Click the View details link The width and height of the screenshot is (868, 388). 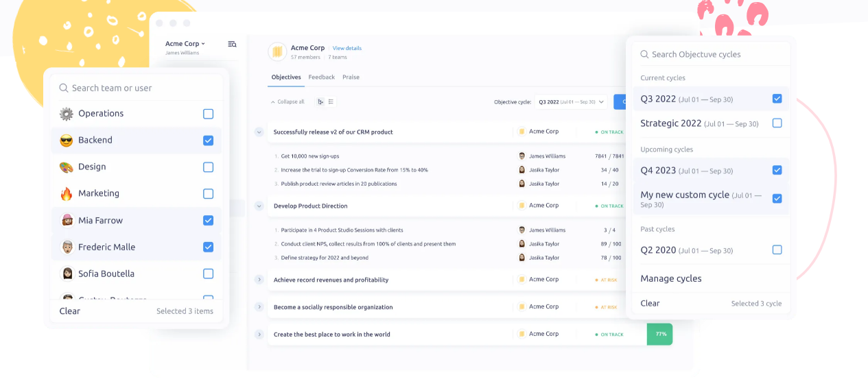point(347,48)
